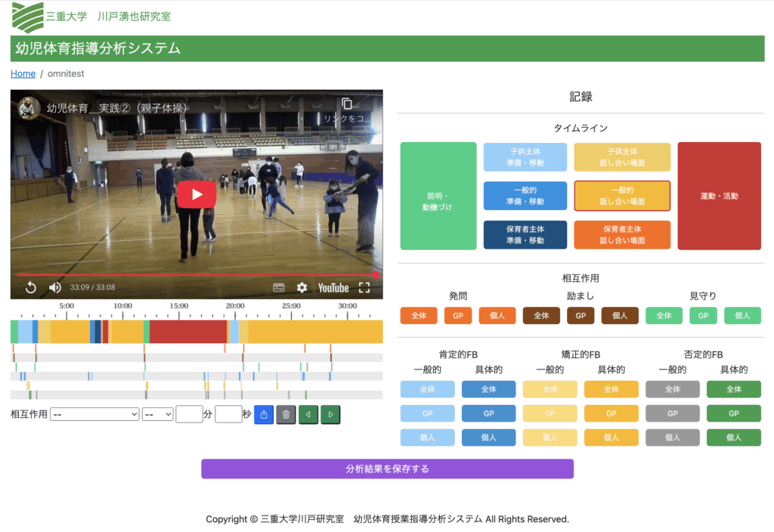Choose 保育者主体 話し合い場面 category

[622, 235]
